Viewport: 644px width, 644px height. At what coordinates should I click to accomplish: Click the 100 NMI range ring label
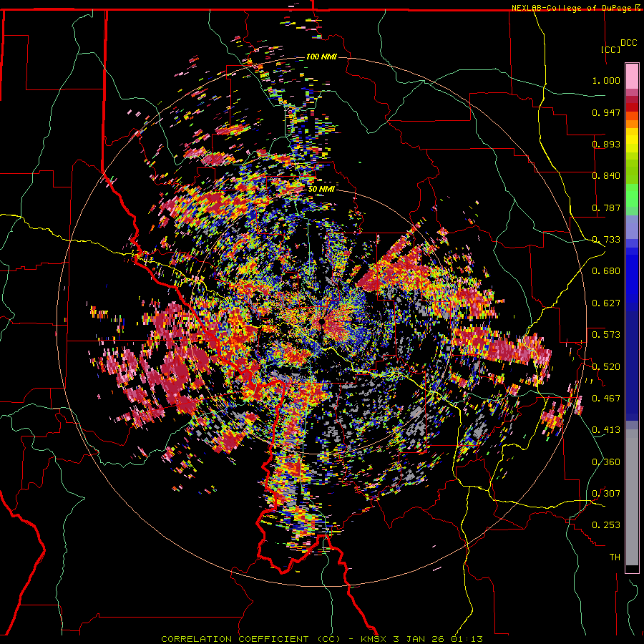(x=321, y=57)
